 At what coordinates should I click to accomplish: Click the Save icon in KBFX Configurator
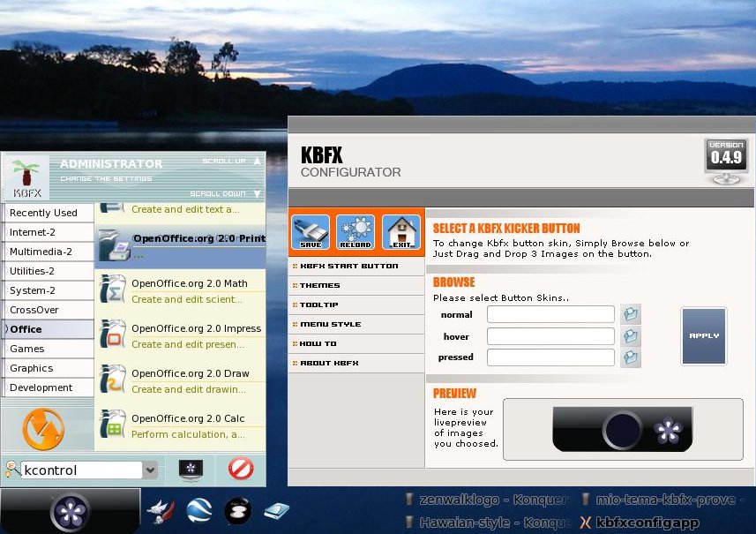coord(311,232)
